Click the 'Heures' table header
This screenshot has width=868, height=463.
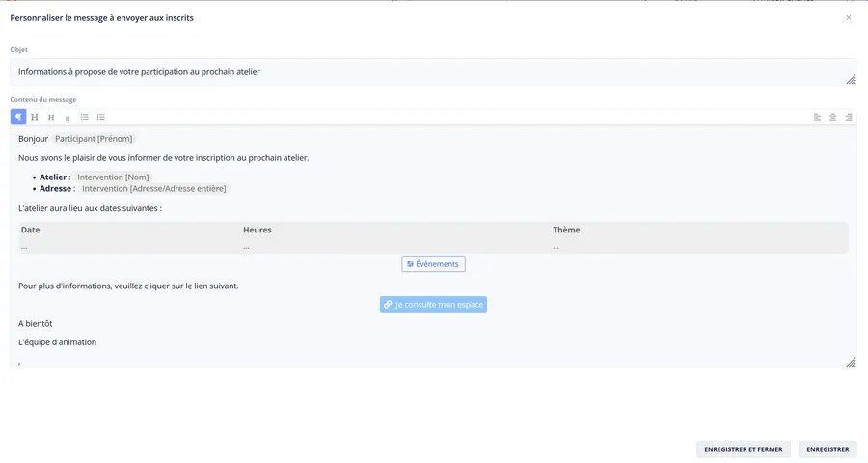(x=258, y=230)
